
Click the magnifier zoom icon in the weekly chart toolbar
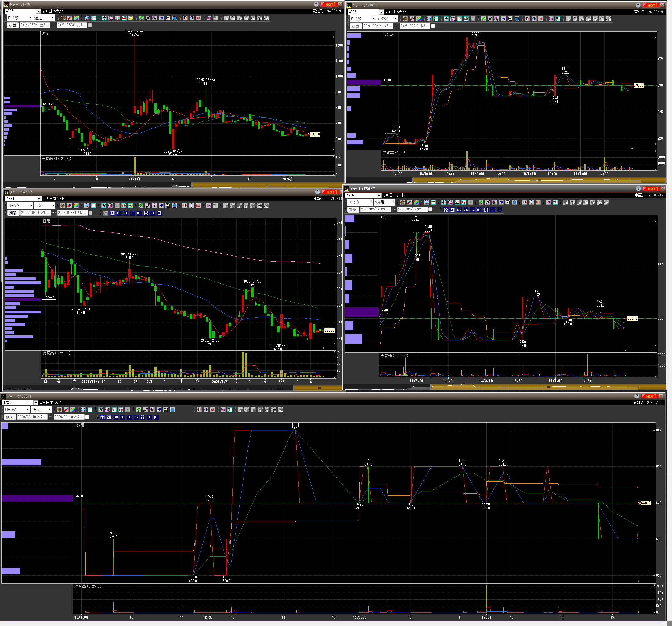[87, 18]
